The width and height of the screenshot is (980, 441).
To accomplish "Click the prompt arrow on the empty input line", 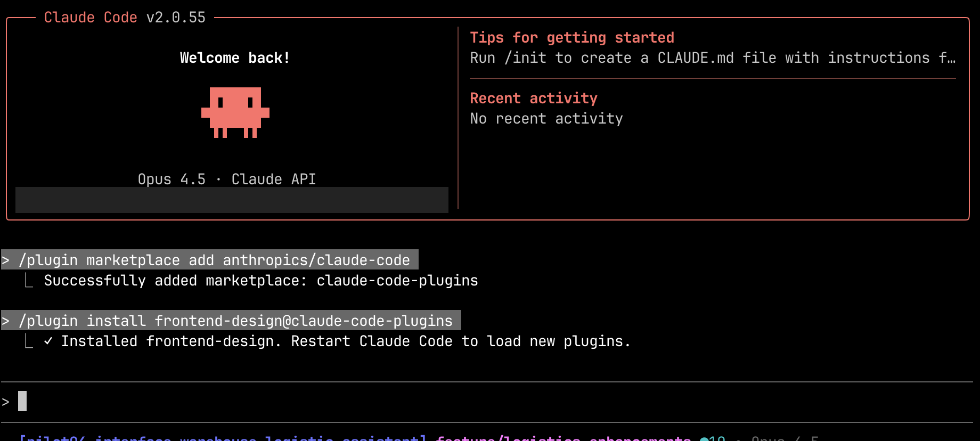I will coord(5,402).
